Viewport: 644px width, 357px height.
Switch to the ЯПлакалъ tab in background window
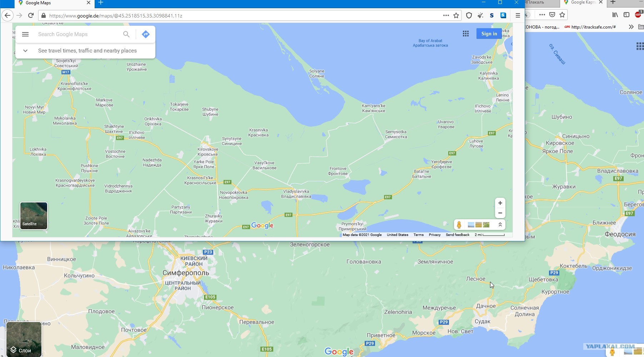pyautogui.click(x=541, y=3)
